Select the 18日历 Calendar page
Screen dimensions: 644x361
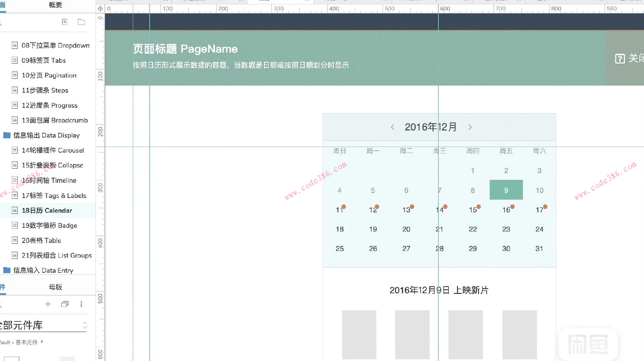click(47, 210)
